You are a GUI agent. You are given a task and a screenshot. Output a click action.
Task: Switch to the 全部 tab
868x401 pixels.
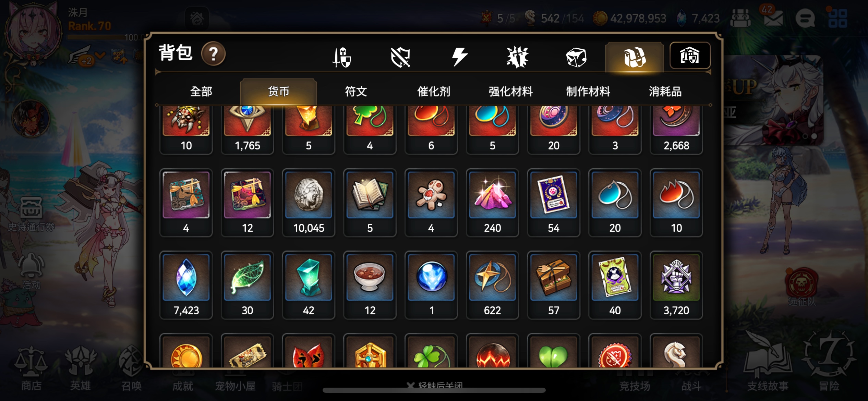click(201, 92)
